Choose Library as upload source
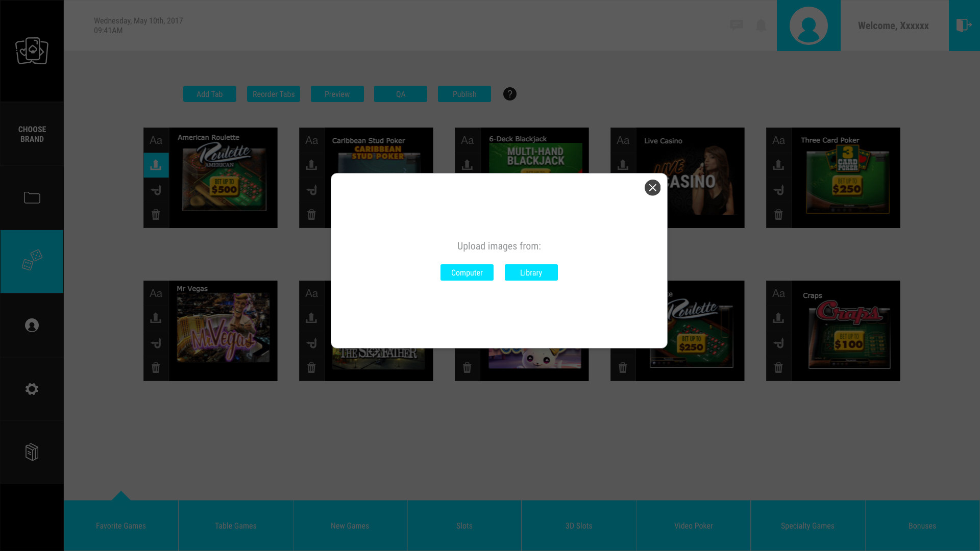 click(x=531, y=272)
